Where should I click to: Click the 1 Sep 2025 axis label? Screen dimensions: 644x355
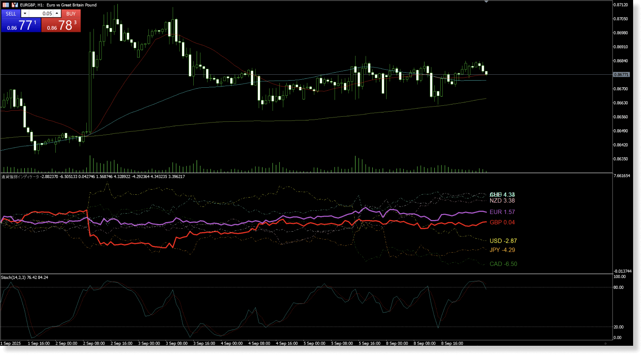pyautogui.click(x=10, y=343)
